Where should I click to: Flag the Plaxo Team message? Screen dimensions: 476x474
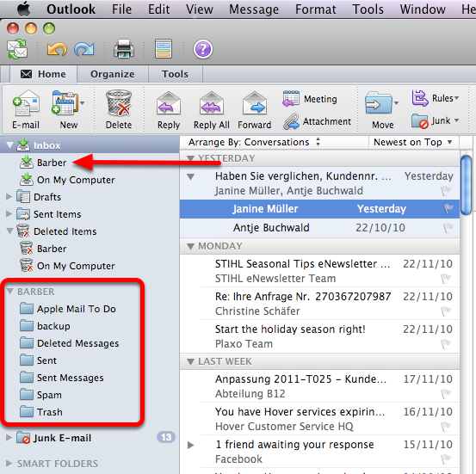(446, 344)
